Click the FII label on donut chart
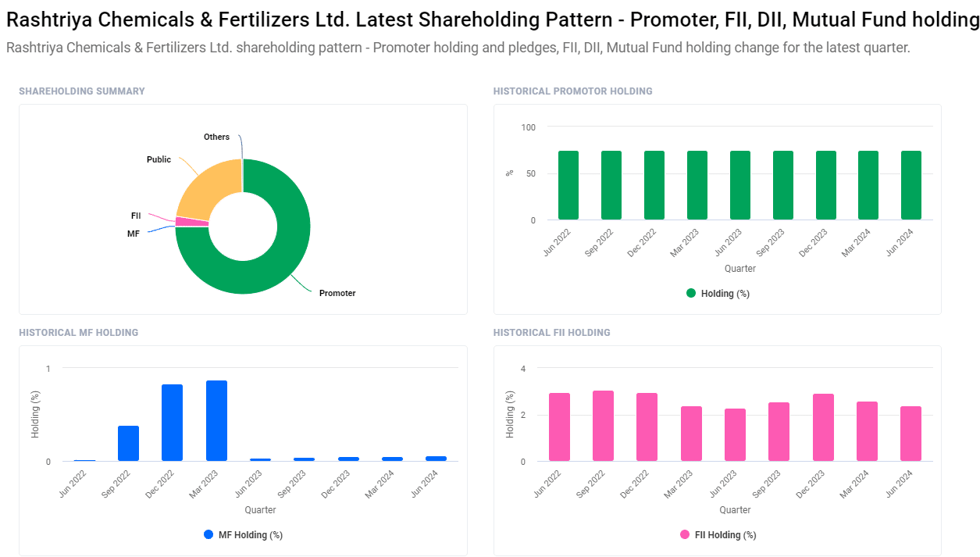 (x=136, y=216)
